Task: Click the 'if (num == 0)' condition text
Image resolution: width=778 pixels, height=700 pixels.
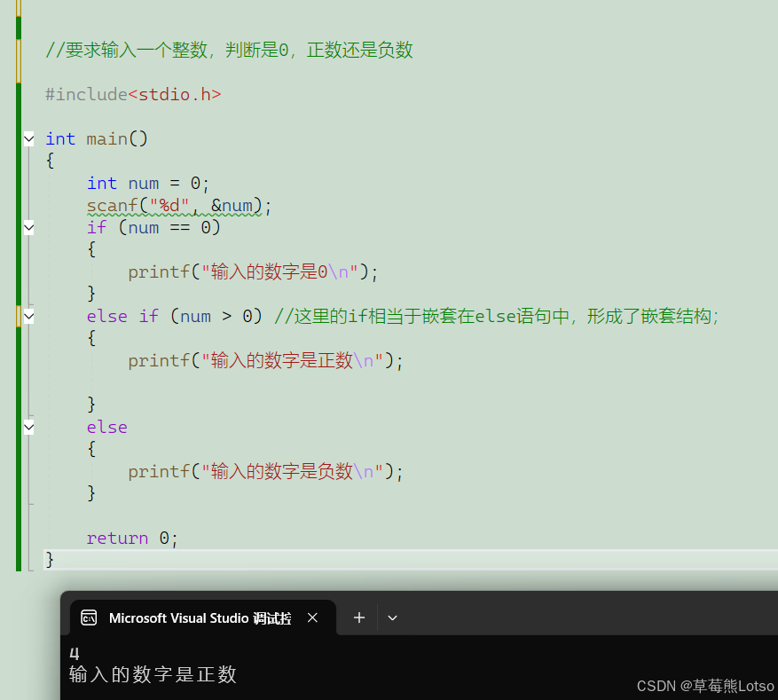Action: click(153, 228)
